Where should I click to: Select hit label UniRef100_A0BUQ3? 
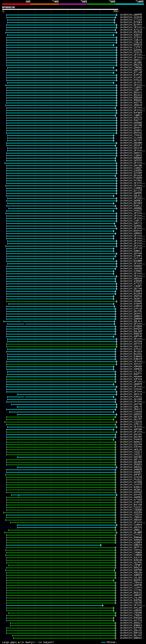[x=131, y=610]
